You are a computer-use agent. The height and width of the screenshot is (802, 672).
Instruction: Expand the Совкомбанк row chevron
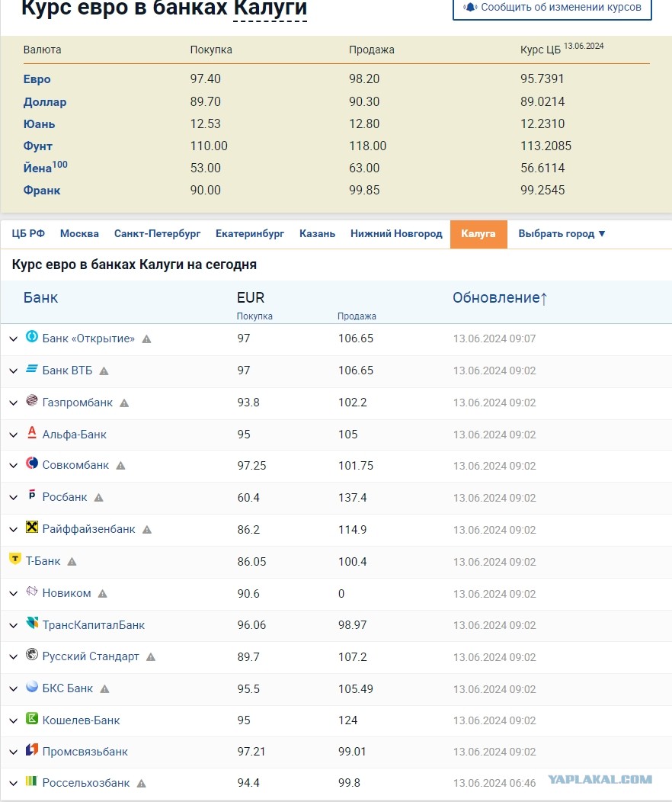coord(14,466)
